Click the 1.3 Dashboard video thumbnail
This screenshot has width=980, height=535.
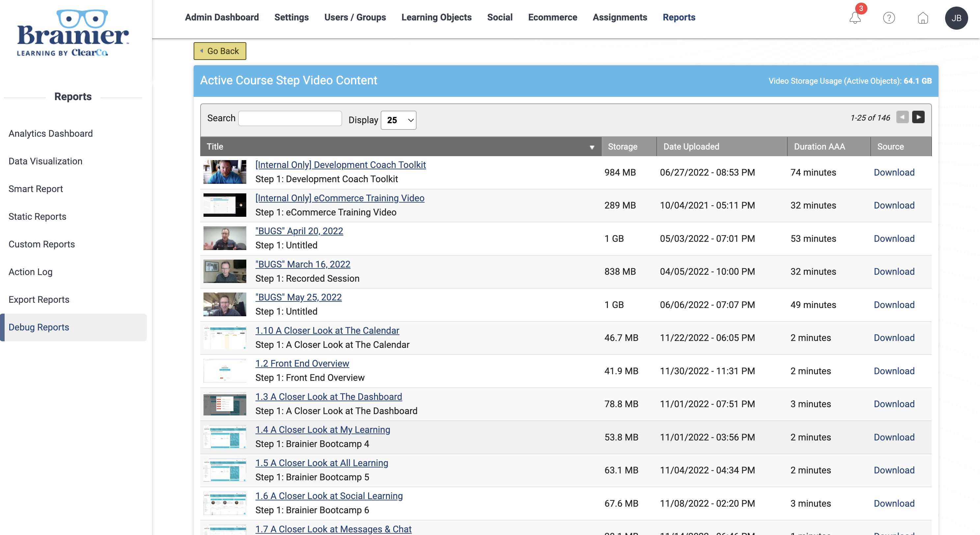(225, 404)
